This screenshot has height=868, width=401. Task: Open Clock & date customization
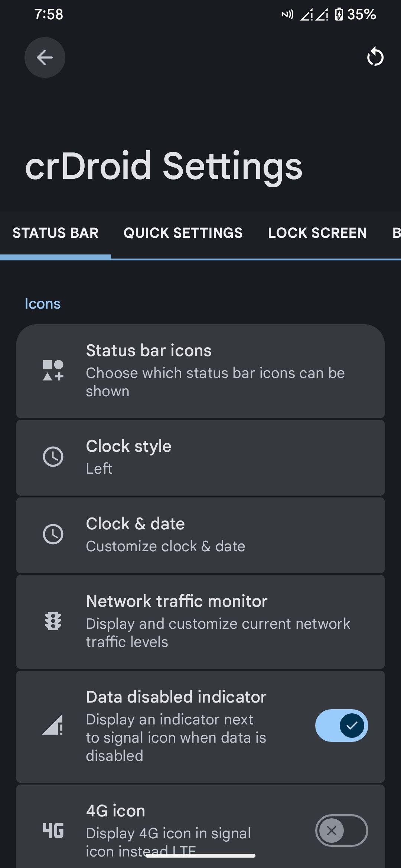coord(200,535)
